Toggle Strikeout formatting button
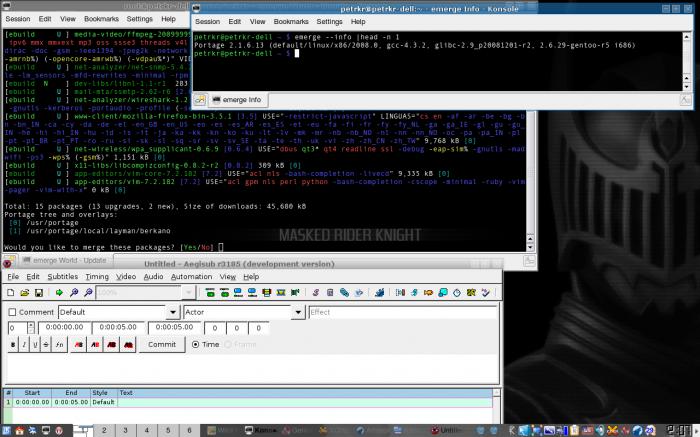 (46, 345)
